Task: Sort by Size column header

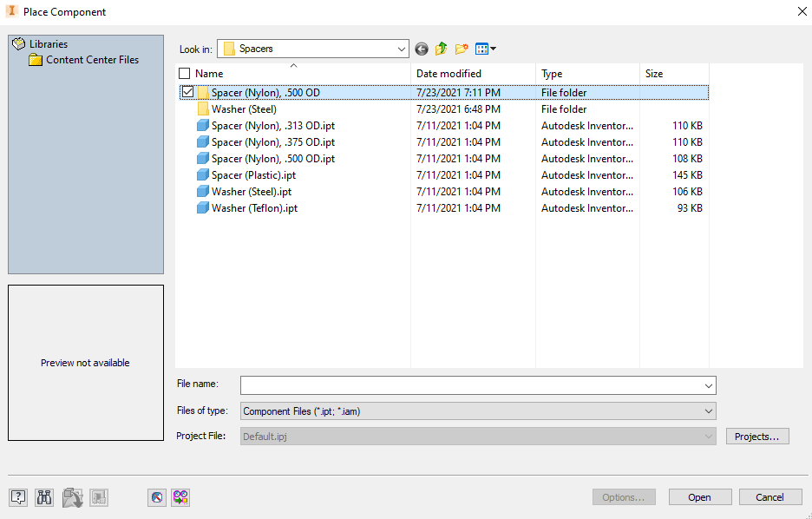Action: coord(653,74)
